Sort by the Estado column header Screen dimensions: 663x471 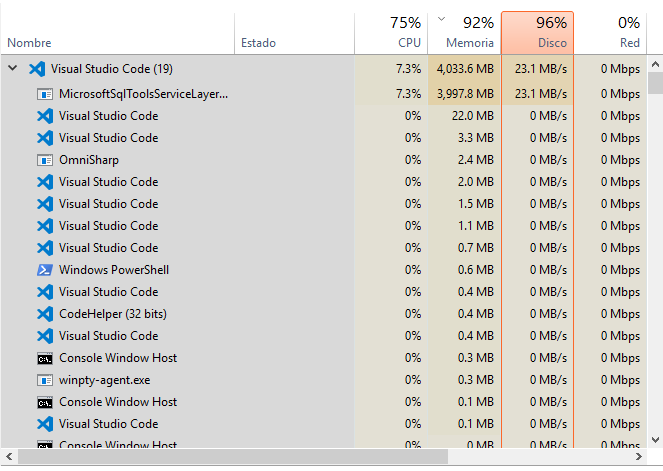coord(294,34)
